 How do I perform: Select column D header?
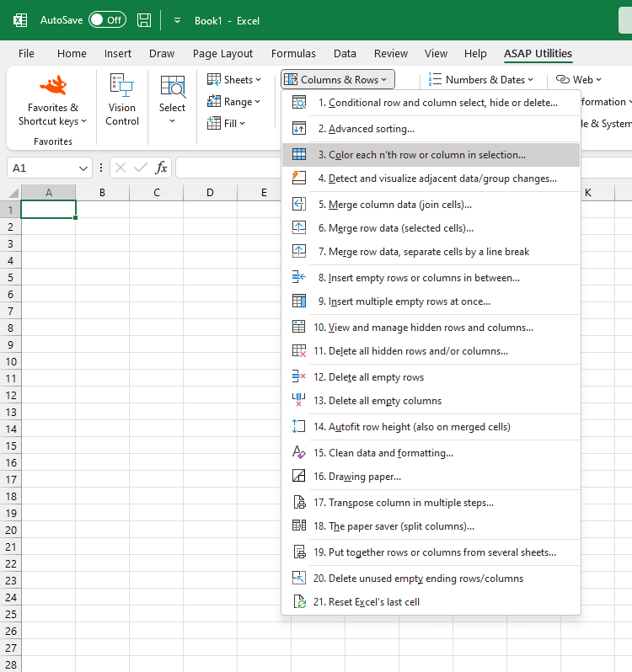click(210, 193)
